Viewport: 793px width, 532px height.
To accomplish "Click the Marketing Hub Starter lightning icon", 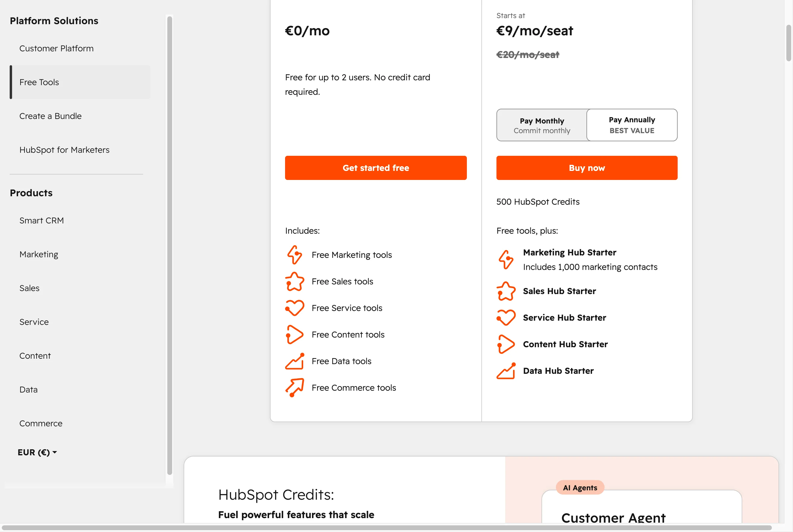I will click(506, 260).
